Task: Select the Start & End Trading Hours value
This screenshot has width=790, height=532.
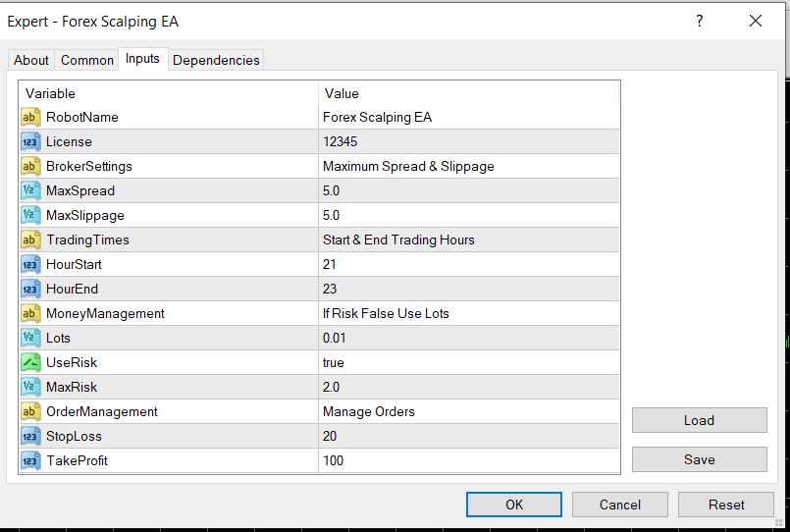Action: [x=468, y=239]
